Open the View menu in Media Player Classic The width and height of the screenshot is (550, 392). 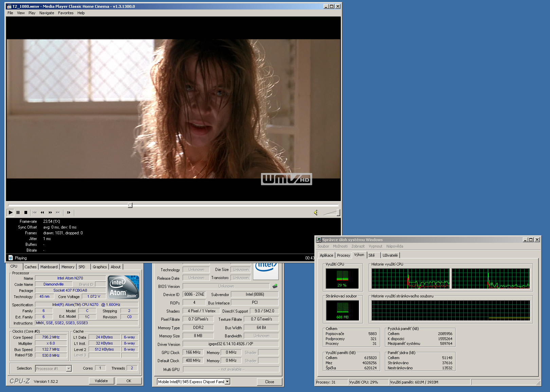point(21,13)
